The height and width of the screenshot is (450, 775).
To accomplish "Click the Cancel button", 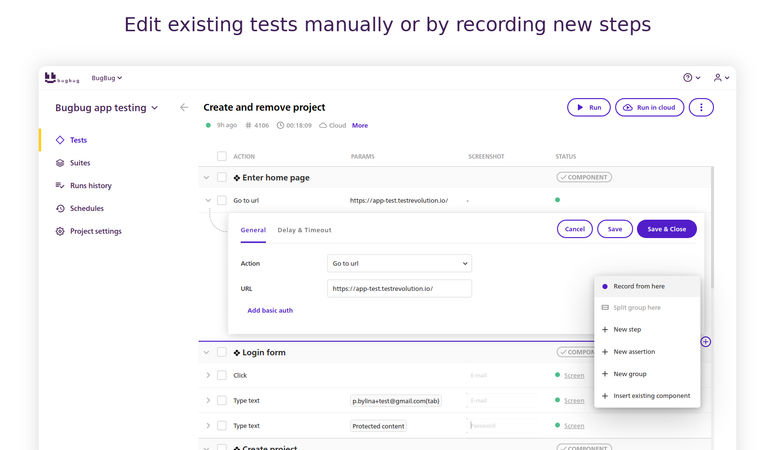I will 575,229.
